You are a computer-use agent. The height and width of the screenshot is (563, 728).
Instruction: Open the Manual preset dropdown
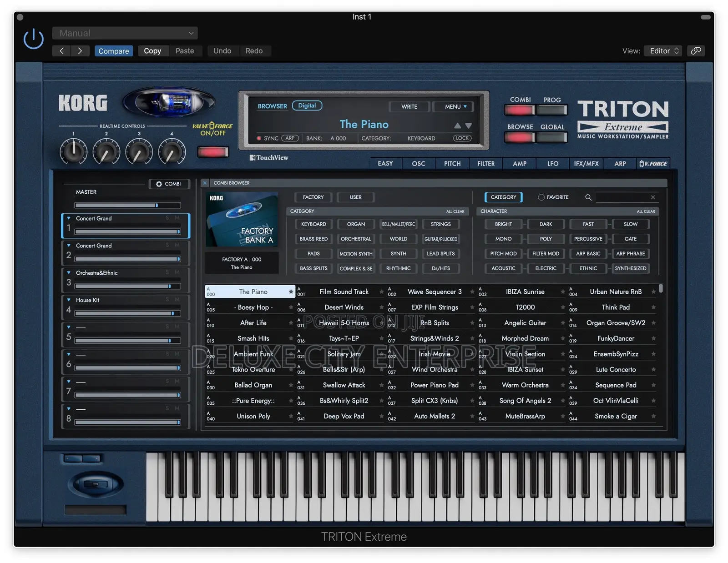(125, 33)
